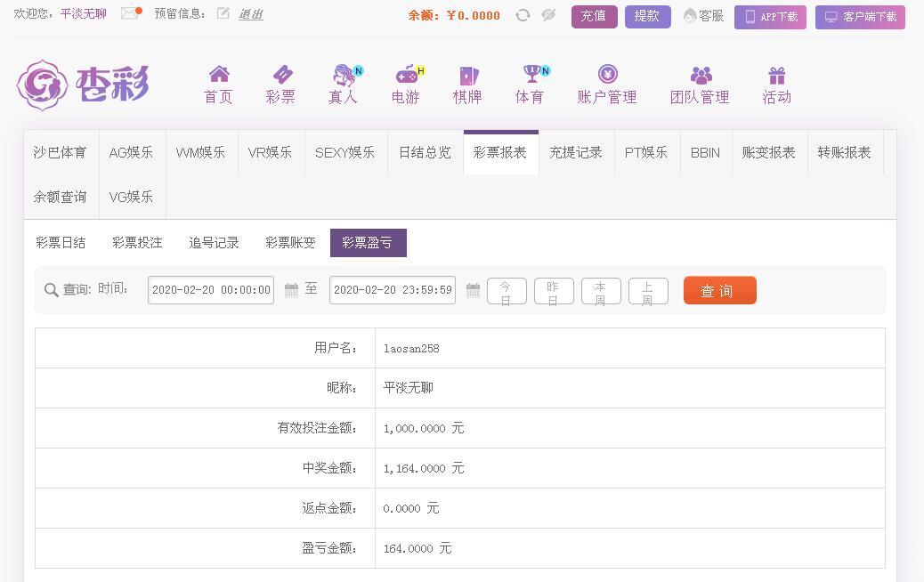The height and width of the screenshot is (582, 924).
Task: Toggle balance visibility eye icon
Action: pos(548,15)
